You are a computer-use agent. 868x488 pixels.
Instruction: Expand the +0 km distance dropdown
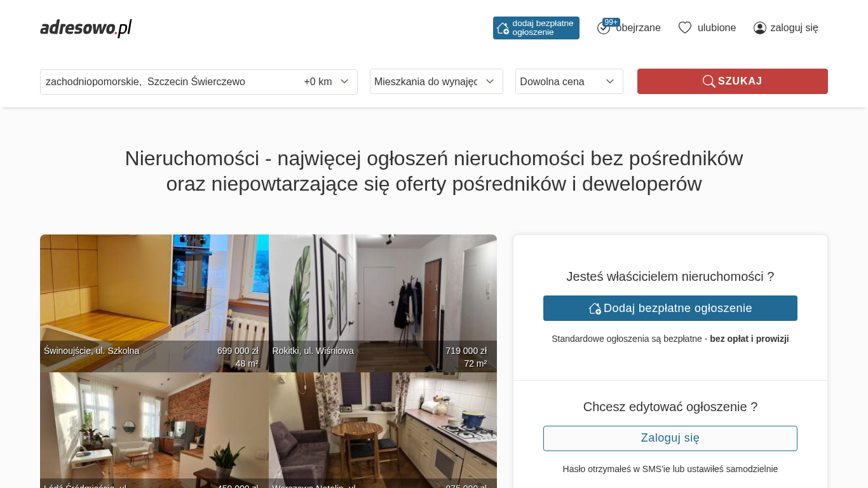click(326, 82)
